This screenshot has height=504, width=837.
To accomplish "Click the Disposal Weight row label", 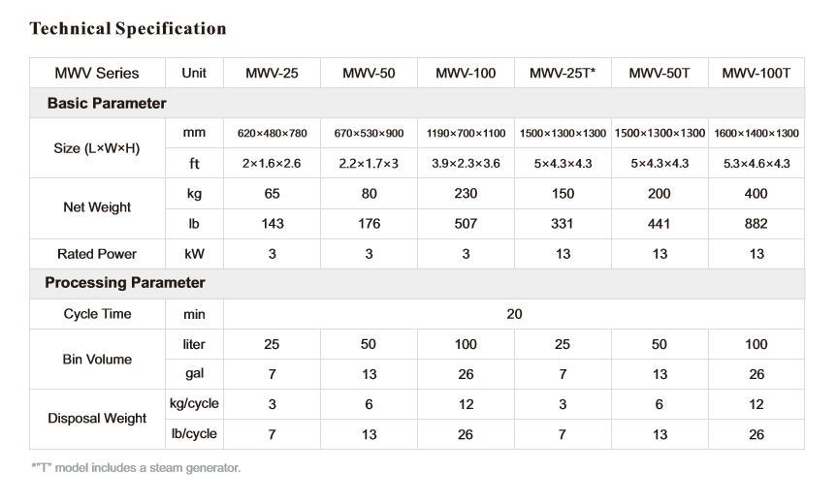I will pos(97,418).
